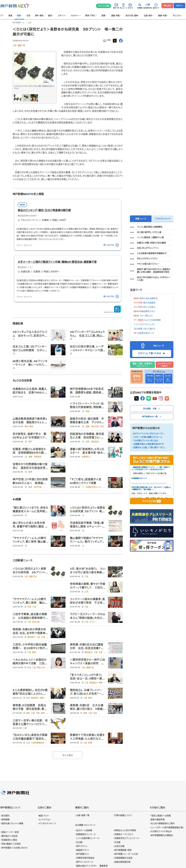This screenshot has height=868, width=186.
Task: Open 兵庫関連のプレスリリース PR TIMES banner
Action: (x=152, y=517)
